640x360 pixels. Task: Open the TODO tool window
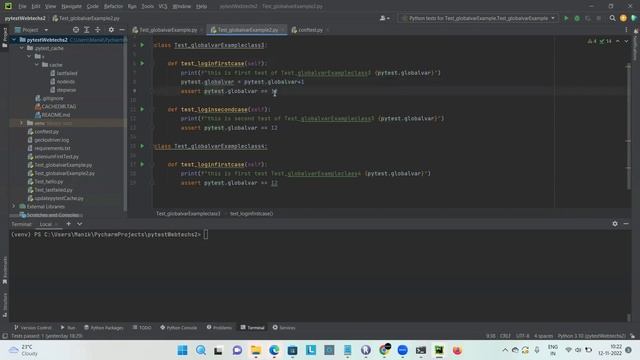coord(142,328)
